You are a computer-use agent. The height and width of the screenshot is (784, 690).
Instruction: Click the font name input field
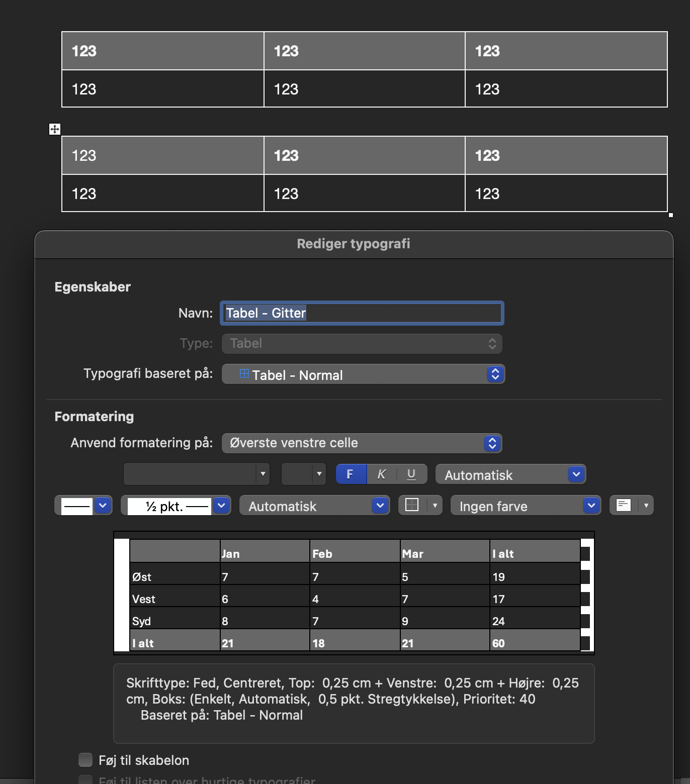tap(190, 474)
